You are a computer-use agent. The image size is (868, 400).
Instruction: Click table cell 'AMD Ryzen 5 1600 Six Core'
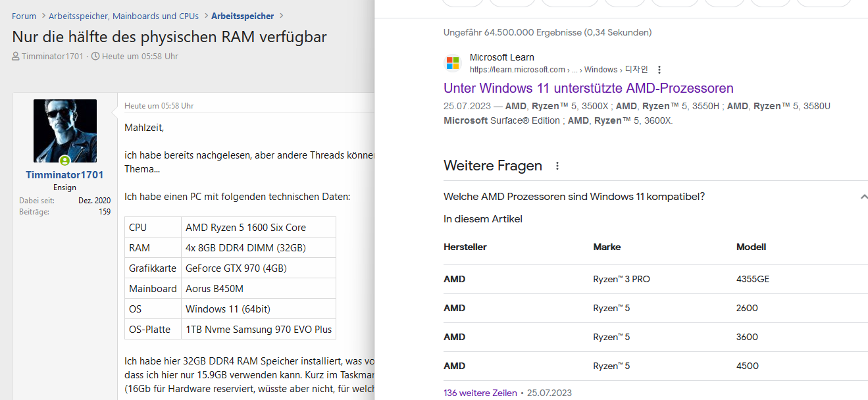tap(259, 227)
